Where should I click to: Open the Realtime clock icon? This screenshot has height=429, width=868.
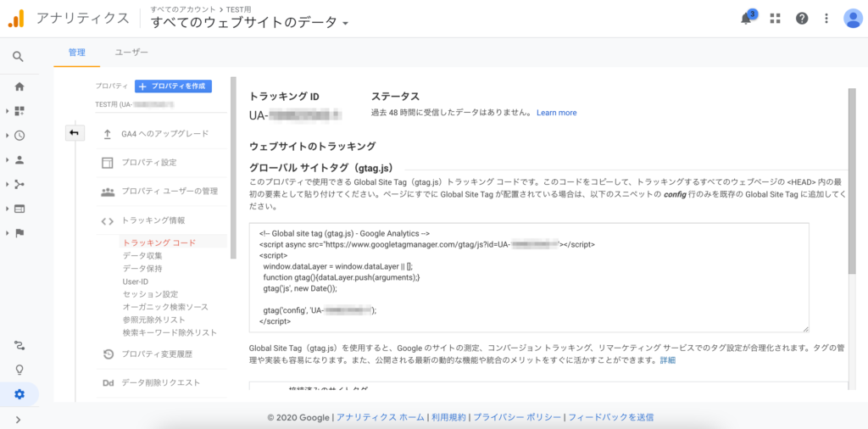[19, 136]
